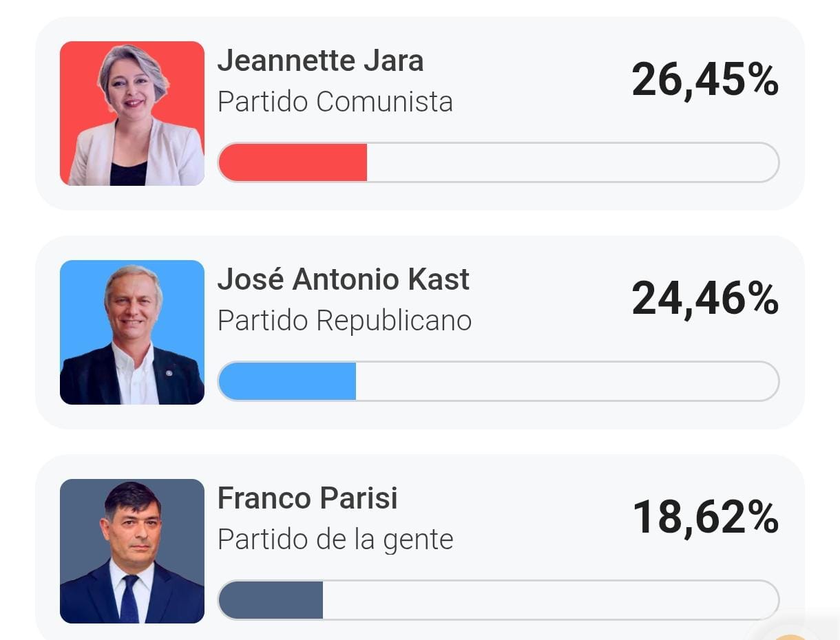Click the unfilled section of Parisi's progress bar
This screenshot has height=640, width=840.
tap(549, 600)
